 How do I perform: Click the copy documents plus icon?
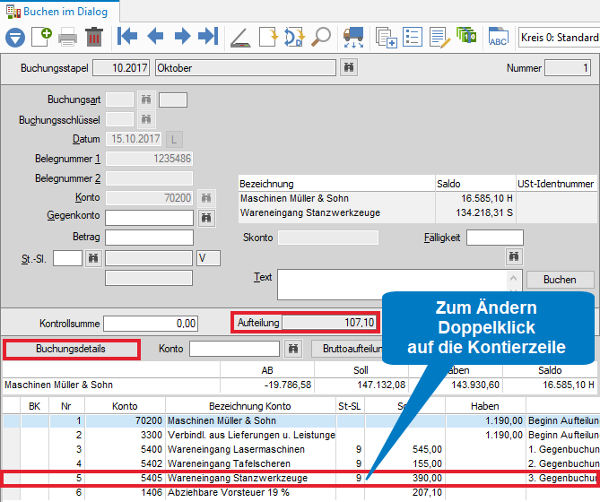(386, 37)
